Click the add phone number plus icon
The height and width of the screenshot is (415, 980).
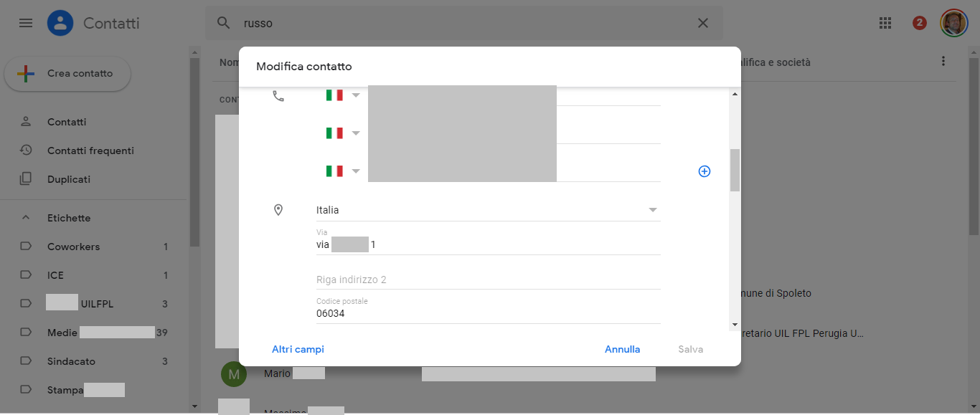(704, 171)
